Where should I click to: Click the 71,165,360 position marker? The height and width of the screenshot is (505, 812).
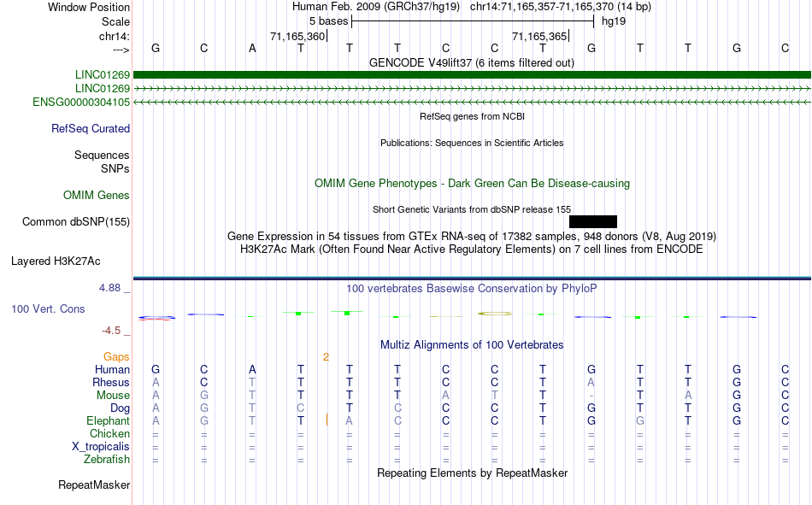pos(298,36)
